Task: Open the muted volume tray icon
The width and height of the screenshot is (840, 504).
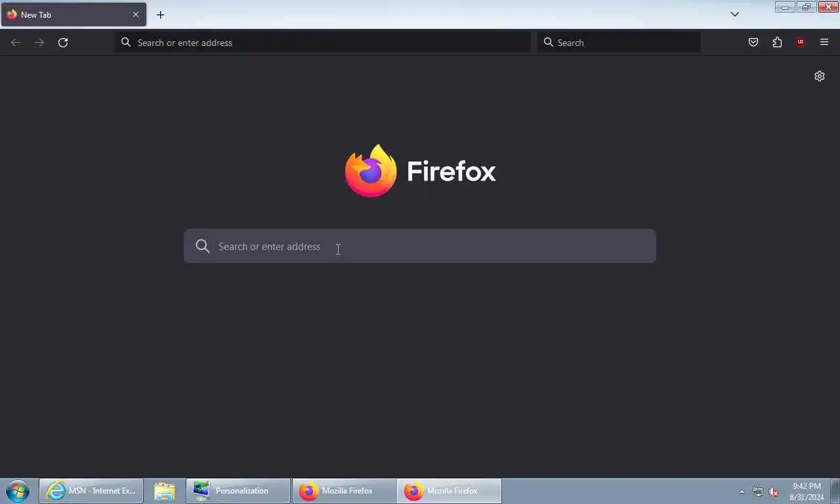Action: click(x=774, y=492)
